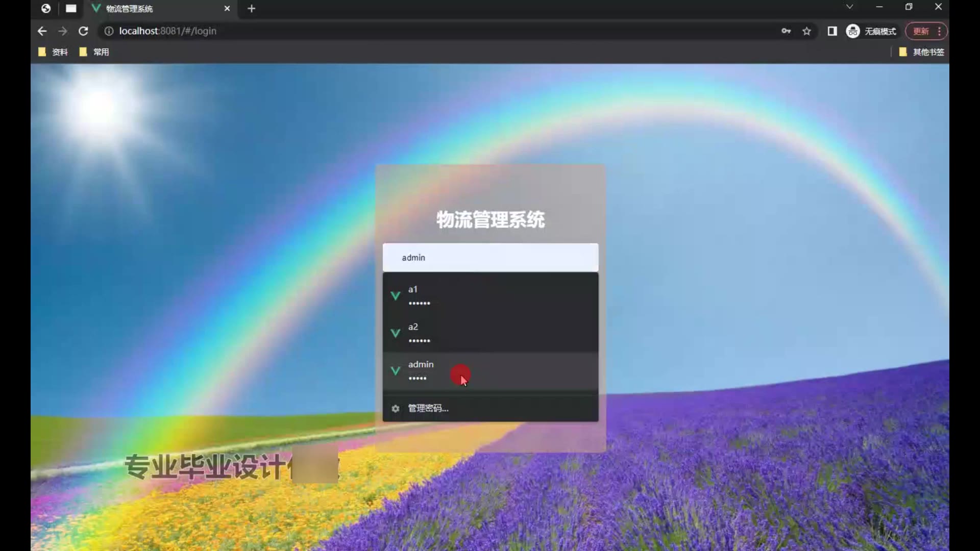Click the browser back arrow
The width and height of the screenshot is (980, 551).
tap(42, 31)
